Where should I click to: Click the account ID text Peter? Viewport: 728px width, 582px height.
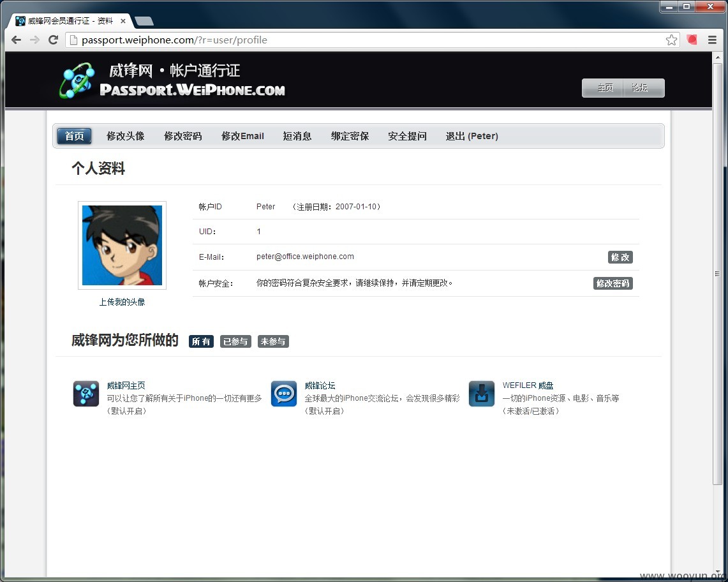[x=265, y=207]
